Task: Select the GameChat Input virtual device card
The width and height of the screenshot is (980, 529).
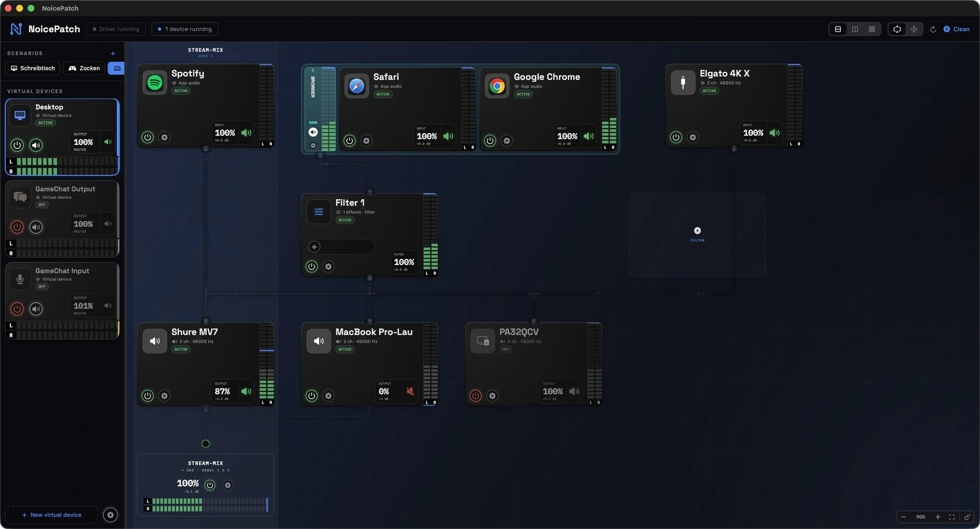Action: pyautogui.click(x=62, y=301)
